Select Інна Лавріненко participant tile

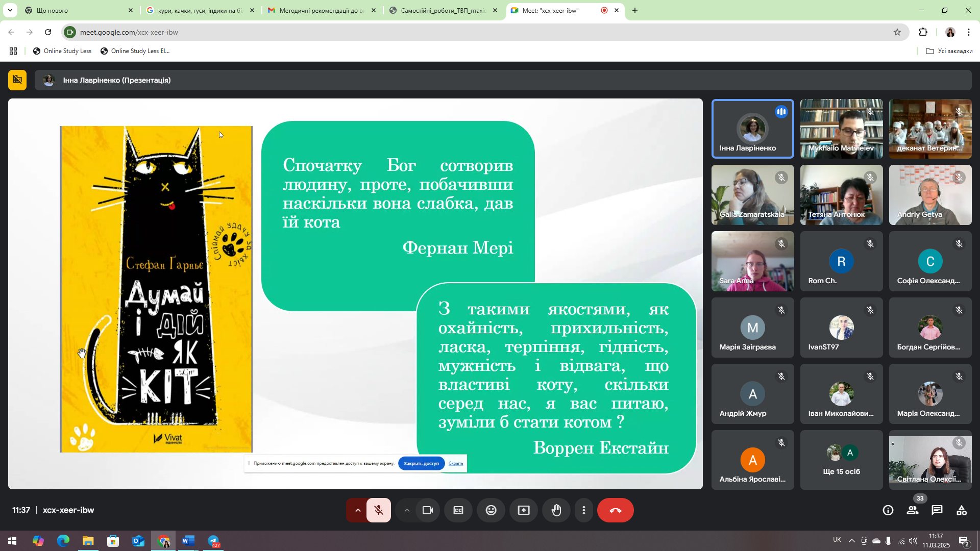[753, 129]
